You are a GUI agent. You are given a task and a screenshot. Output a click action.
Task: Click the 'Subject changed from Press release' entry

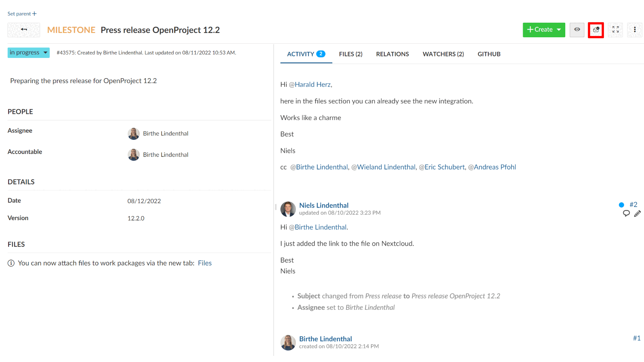pyautogui.click(x=398, y=296)
